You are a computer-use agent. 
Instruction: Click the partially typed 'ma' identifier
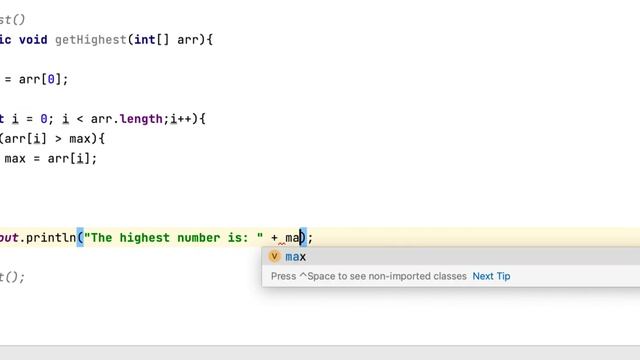(292, 238)
